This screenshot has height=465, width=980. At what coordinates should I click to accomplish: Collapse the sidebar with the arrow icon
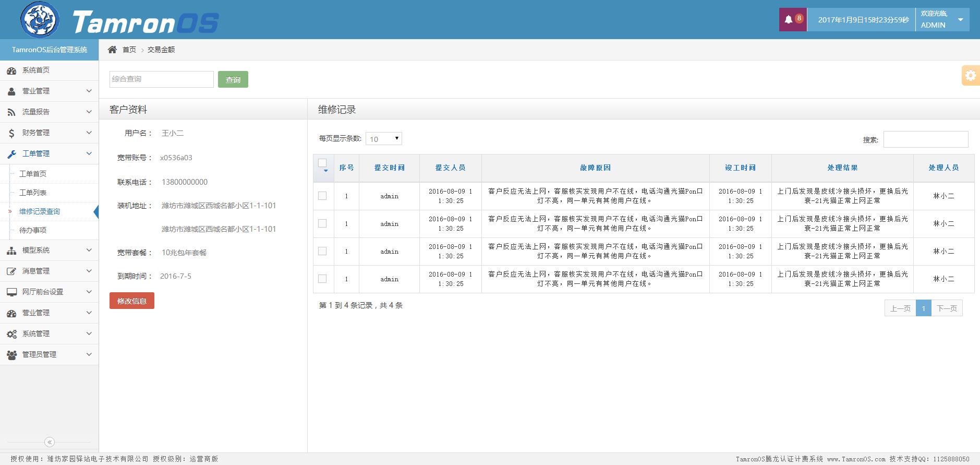click(x=50, y=442)
